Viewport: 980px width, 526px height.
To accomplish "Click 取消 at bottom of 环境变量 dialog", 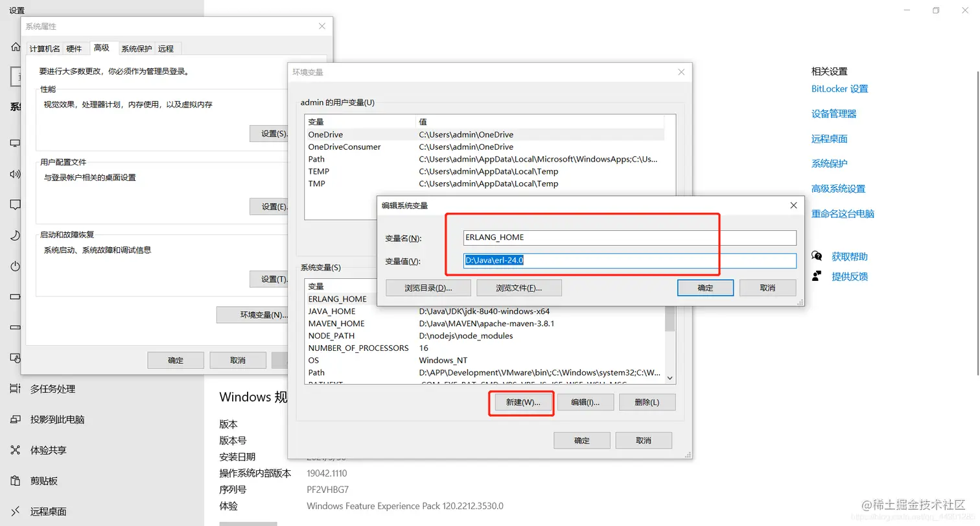I will [644, 440].
